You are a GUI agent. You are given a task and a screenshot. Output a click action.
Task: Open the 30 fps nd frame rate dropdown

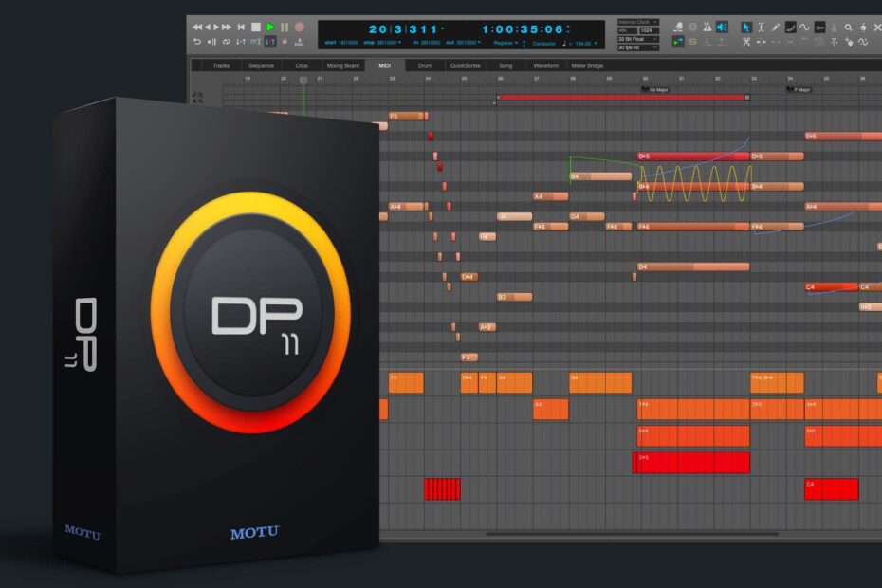pyautogui.click(x=638, y=47)
